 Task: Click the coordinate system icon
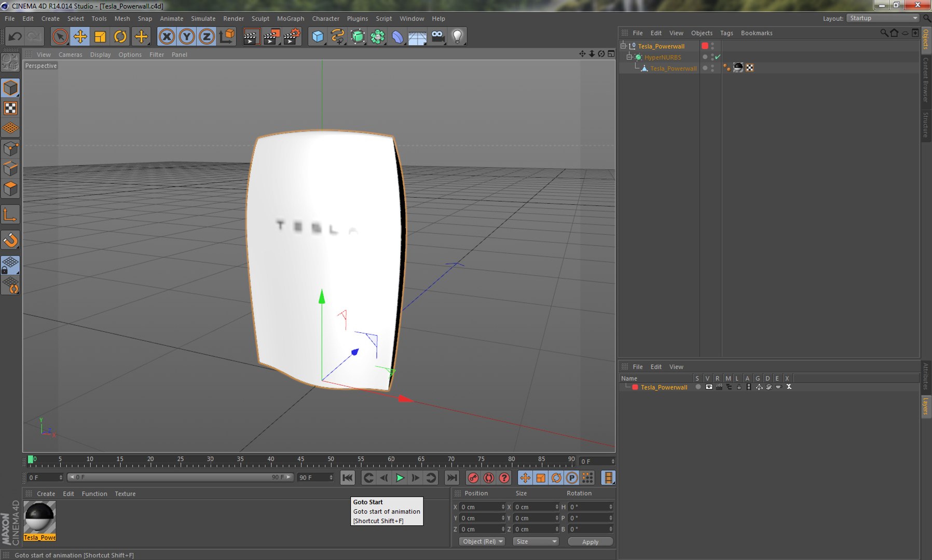227,37
